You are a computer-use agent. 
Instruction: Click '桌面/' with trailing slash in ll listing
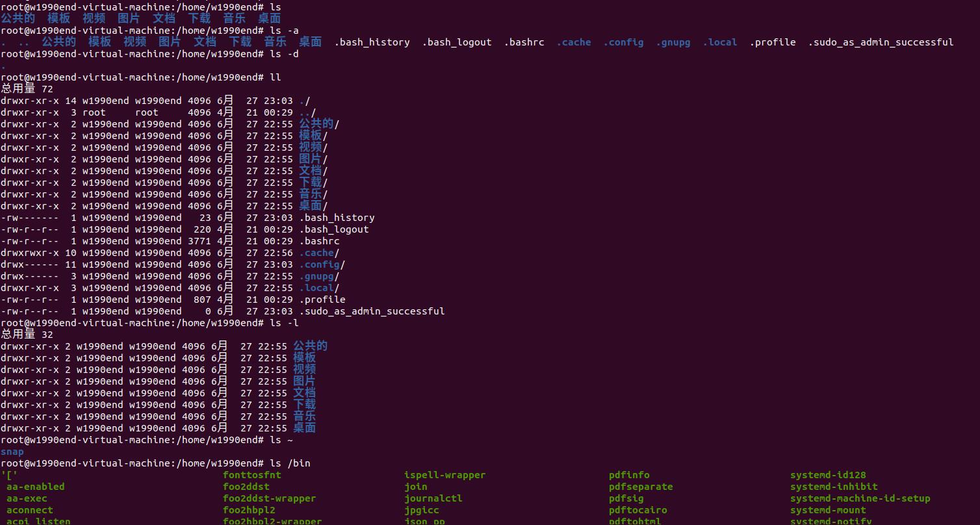click(x=313, y=206)
